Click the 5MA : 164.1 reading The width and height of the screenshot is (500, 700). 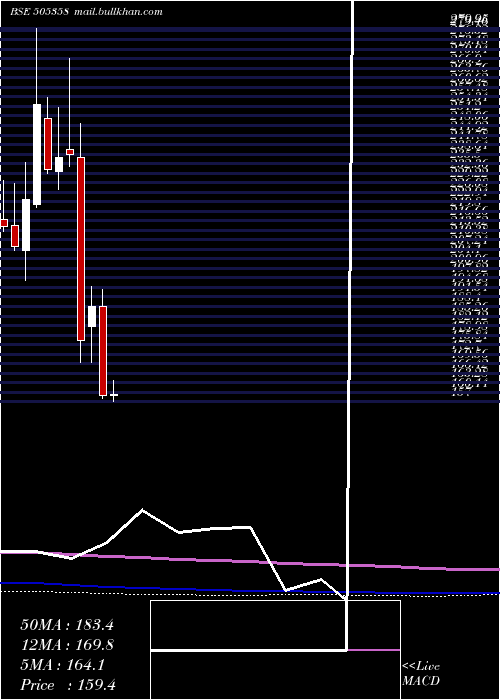click(x=62, y=665)
